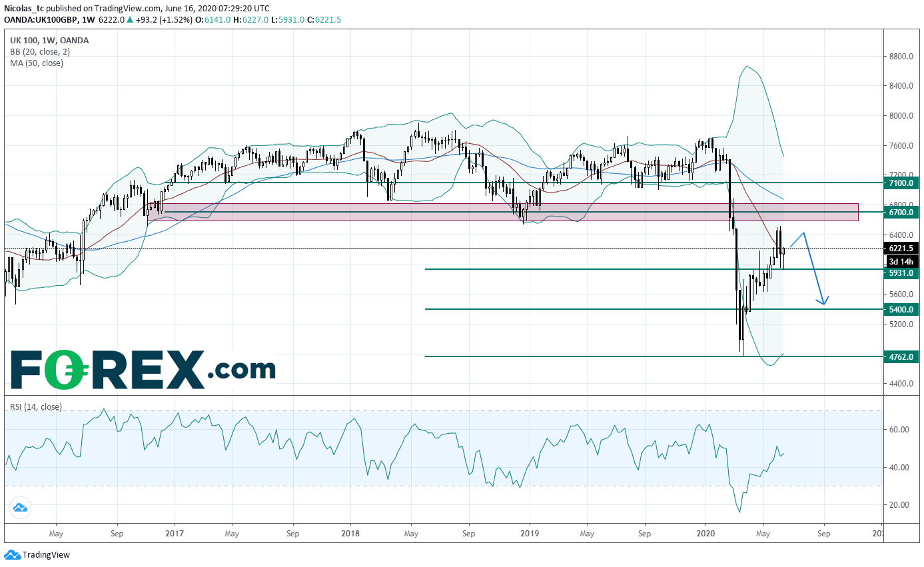Click the 20.00 RSI axis value
The width and height of the screenshot is (924, 567).
[x=901, y=505]
